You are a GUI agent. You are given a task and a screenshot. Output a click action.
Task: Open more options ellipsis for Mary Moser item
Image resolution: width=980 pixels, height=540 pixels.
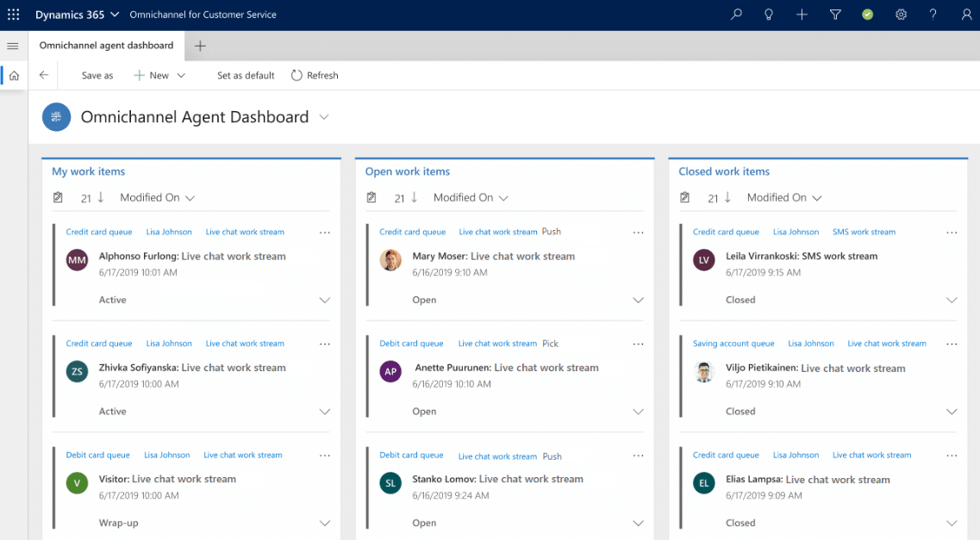[638, 233]
